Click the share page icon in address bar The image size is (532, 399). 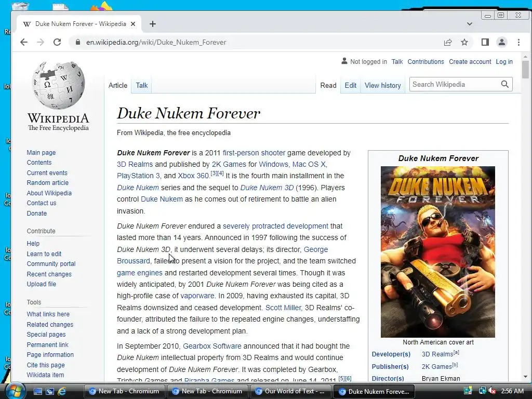448,42
